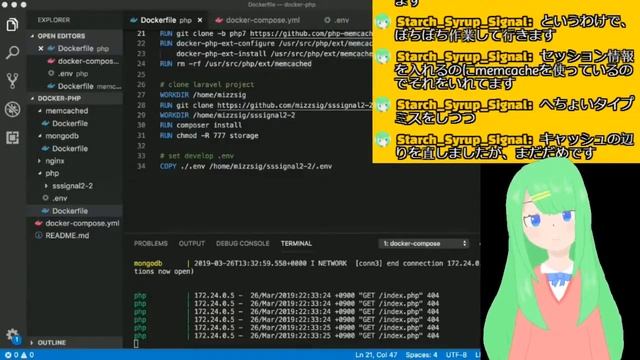Close the Dockerfile php editor tab
The image size is (640, 360).
pos(200,20)
